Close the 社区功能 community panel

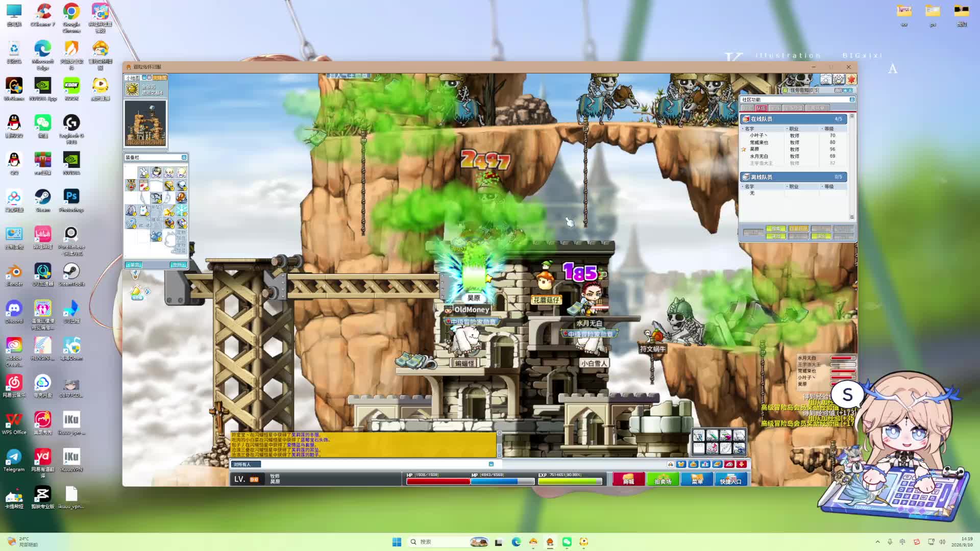[x=852, y=99]
